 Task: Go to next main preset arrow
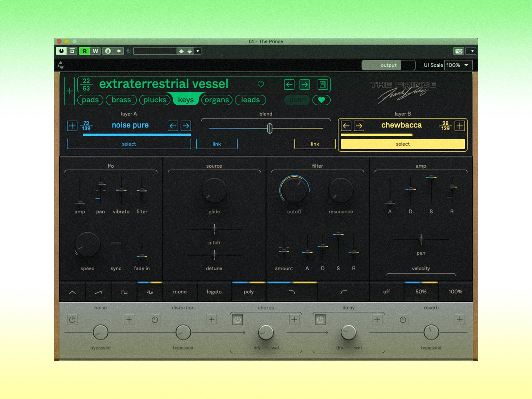click(x=305, y=85)
